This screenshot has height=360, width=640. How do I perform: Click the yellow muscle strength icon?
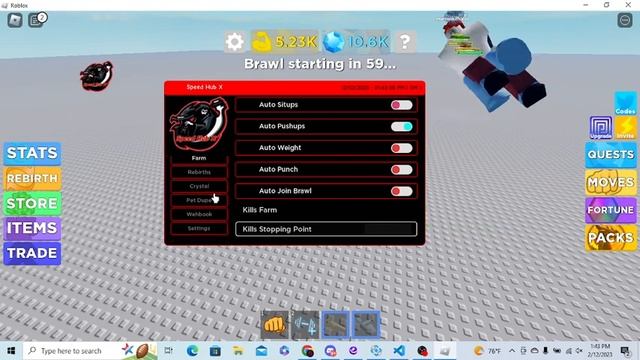[x=261, y=42]
